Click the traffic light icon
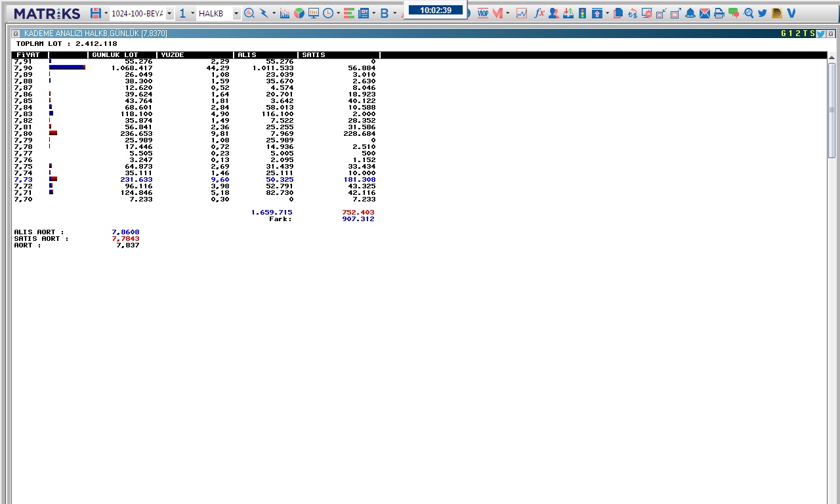The height and width of the screenshot is (504, 840). tap(581, 13)
